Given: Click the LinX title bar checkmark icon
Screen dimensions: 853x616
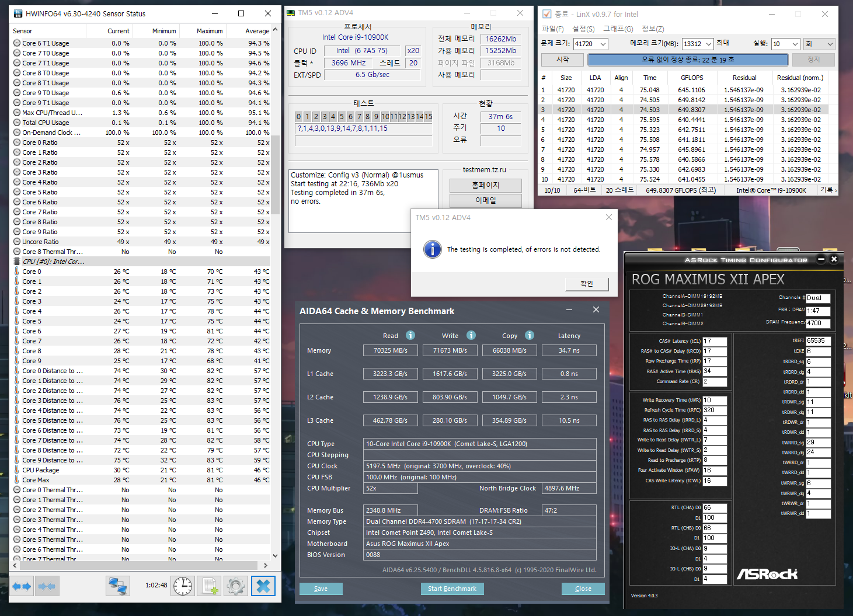Looking at the screenshot, I should 547,14.
